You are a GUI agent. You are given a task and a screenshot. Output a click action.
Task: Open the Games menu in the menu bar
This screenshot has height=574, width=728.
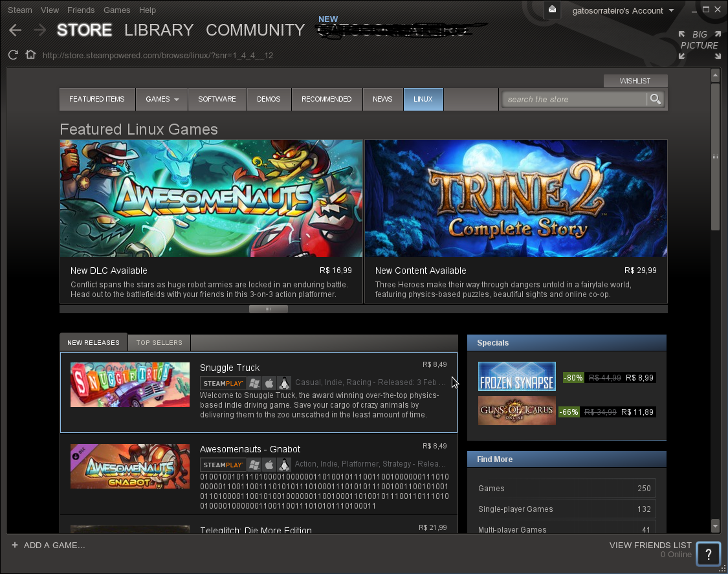116,10
